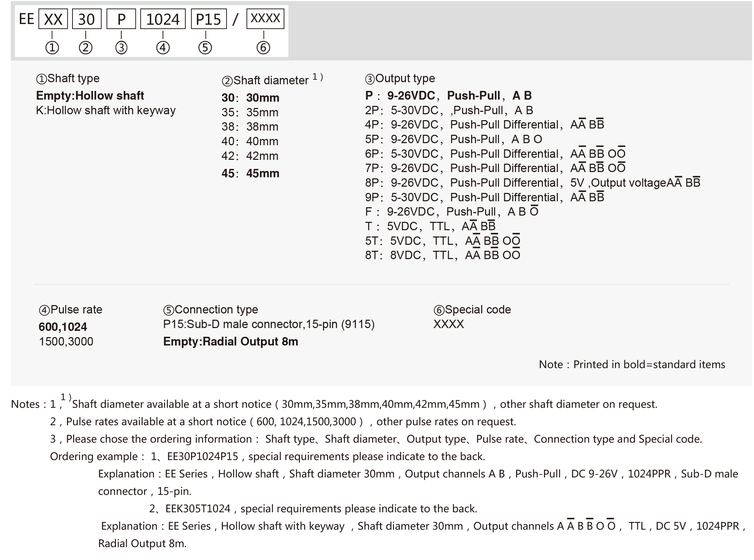Click the 'P15' connection code box
This screenshot has height=560, width=754.
(x=209, y=19)
